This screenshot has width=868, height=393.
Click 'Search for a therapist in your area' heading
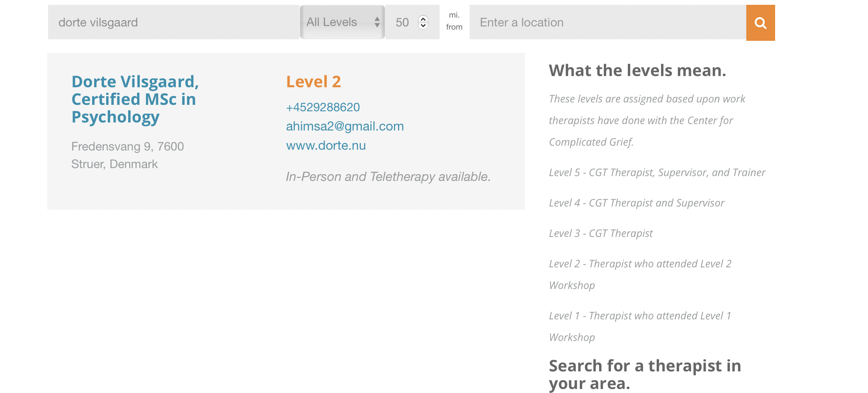pos(645,375)
